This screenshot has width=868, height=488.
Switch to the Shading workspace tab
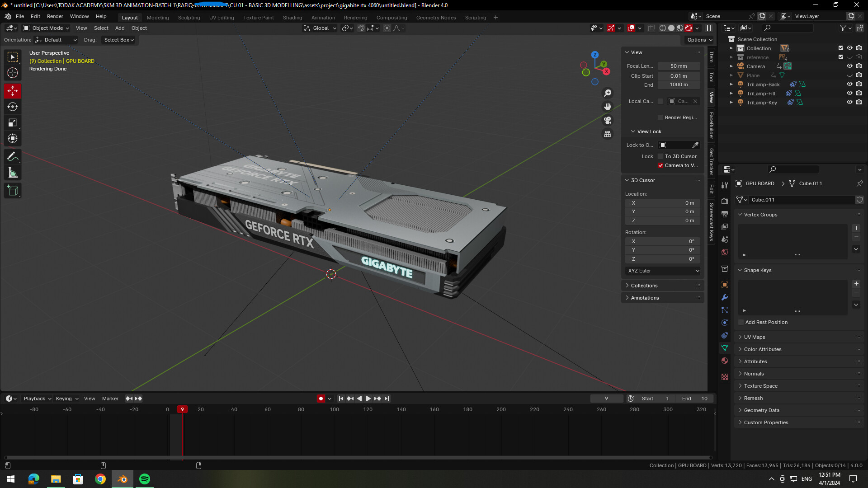[x=292, y=17]
